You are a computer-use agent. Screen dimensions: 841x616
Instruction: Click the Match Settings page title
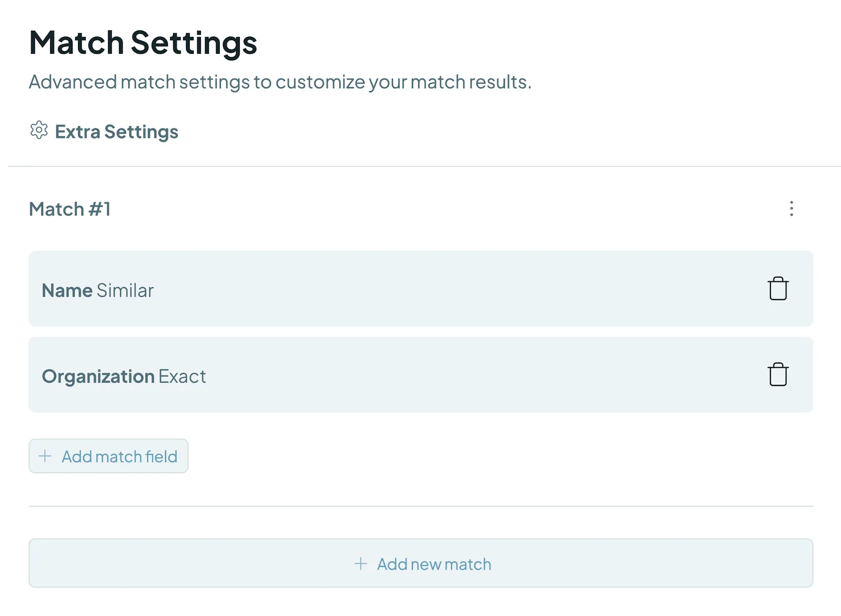[143, 43]
